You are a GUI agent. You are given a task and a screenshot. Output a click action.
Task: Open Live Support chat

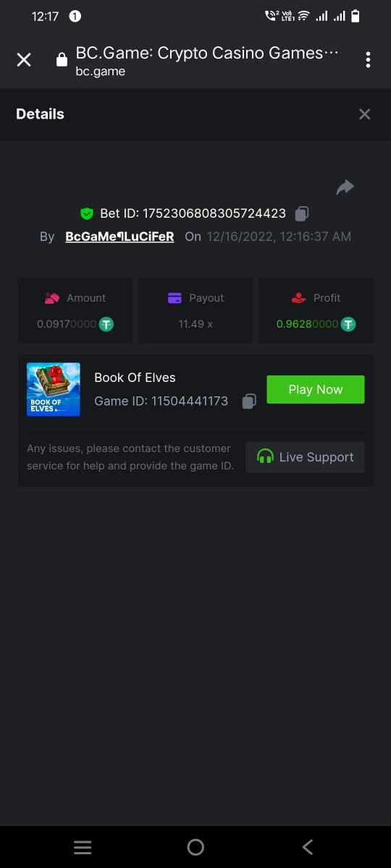click(305, 457)
